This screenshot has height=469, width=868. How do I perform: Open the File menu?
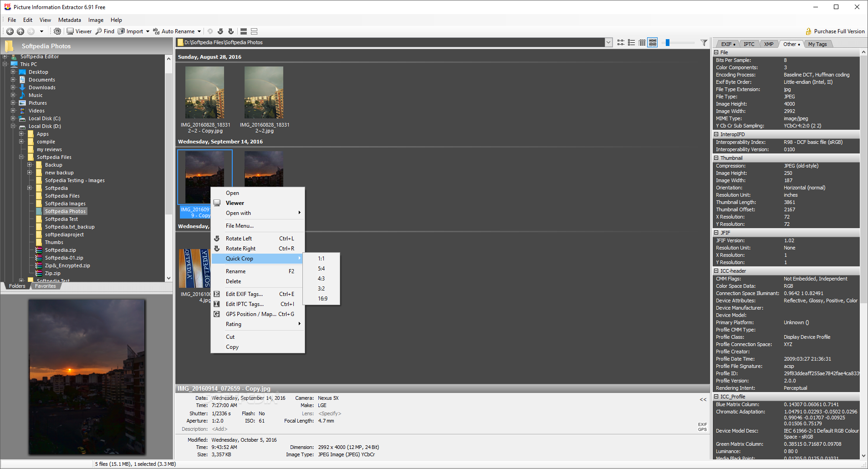pyautogui.click(x=12, y=20)
